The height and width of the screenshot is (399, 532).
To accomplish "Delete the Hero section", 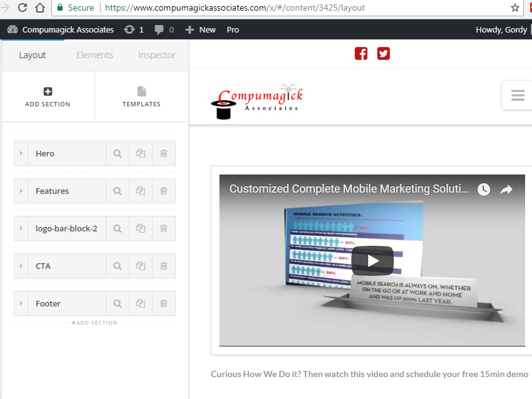I will tap(164, 153).
